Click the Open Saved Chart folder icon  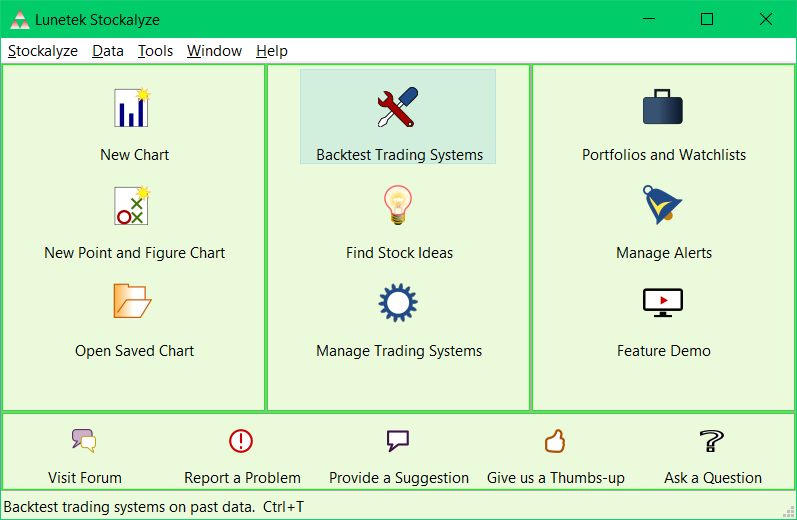coord(133,301)
